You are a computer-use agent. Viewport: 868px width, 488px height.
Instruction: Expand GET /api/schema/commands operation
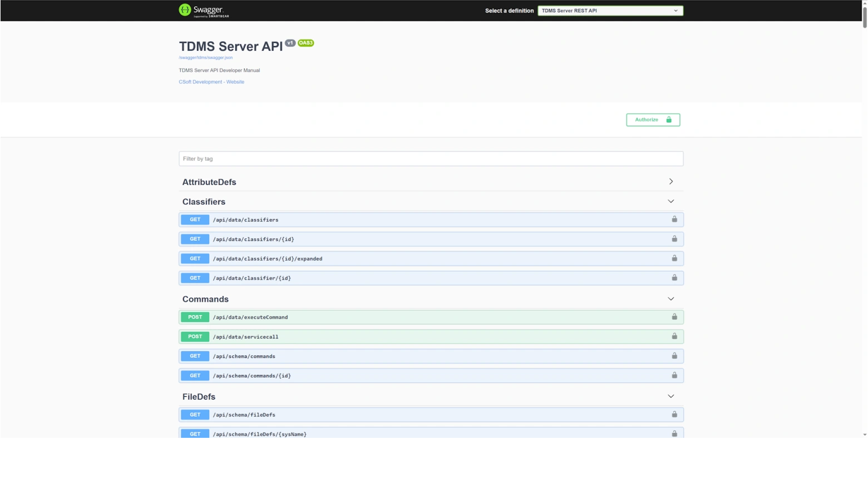pos(431,356)
